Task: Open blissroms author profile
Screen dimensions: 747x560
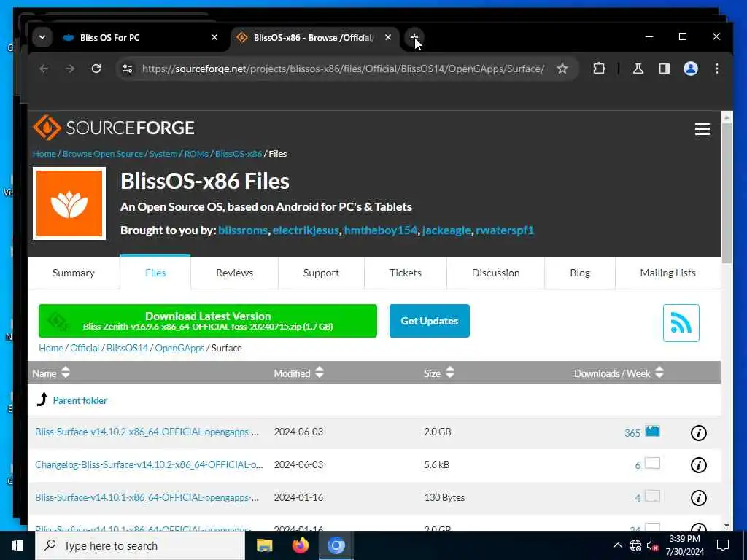Action: click(x=243, y=230)
